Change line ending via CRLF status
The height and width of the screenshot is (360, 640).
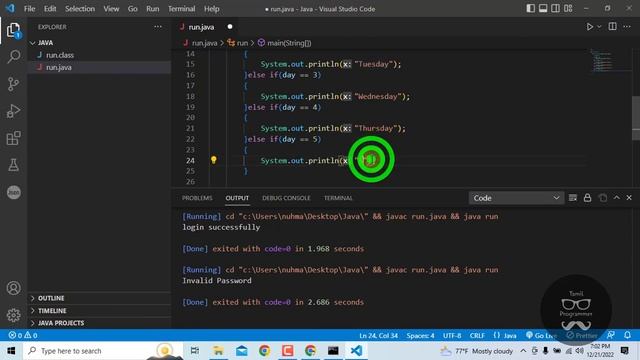point(477,336)
